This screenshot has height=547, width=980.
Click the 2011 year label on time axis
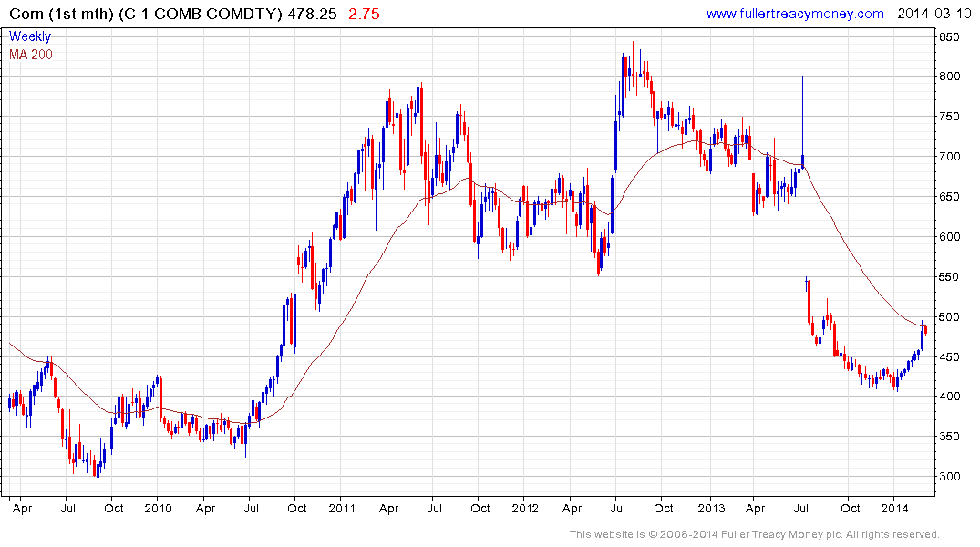pos(341,508)
